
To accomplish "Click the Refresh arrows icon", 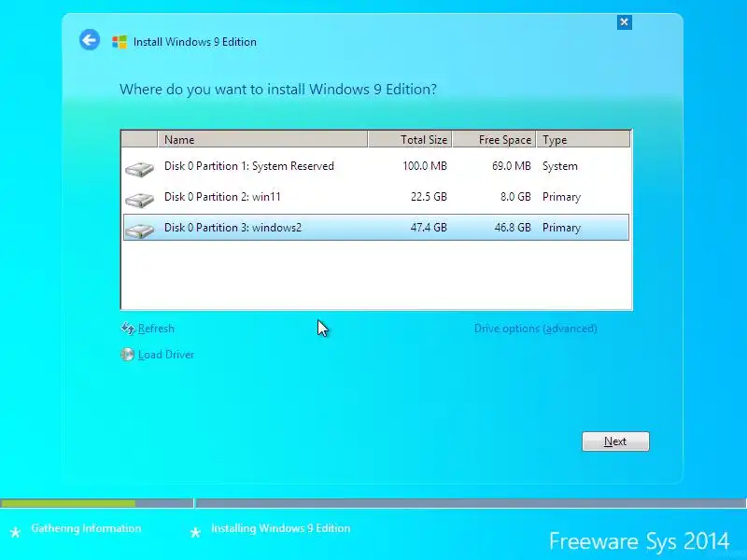I will pyautogui.click(x=128, y=329).
